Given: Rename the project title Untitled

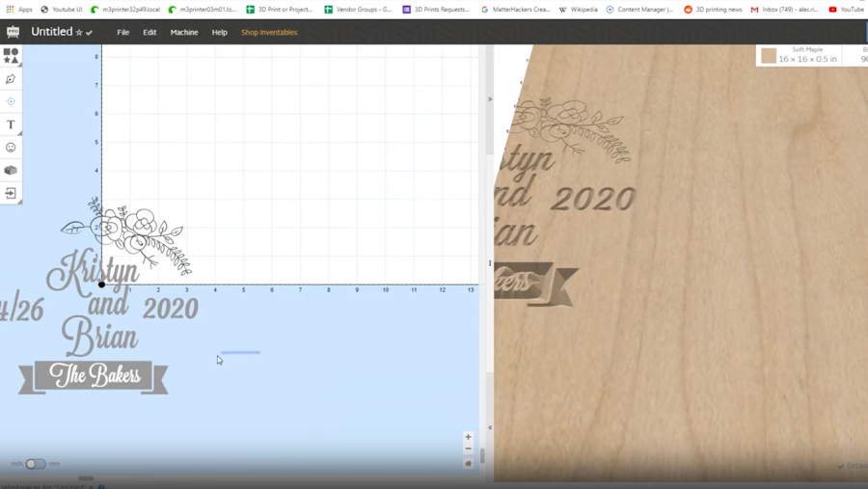Looking at the screenshot, I should click(51, 32).
